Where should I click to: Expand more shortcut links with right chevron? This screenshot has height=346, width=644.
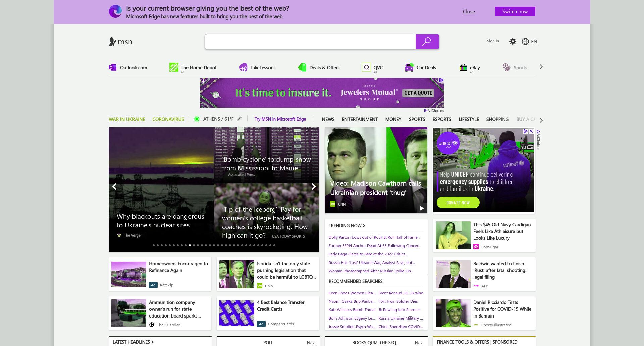(x=541, y=67)
